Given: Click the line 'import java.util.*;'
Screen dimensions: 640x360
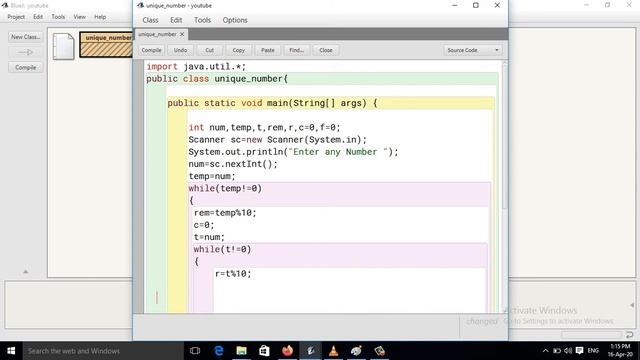Looking at the screenshot, I should (x=196, y=67).
